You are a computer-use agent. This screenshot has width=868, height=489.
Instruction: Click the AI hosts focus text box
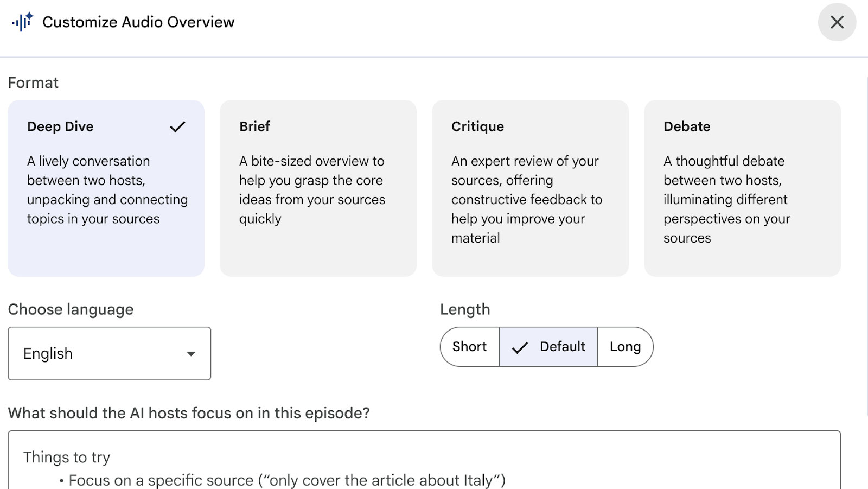pos(424,460)
